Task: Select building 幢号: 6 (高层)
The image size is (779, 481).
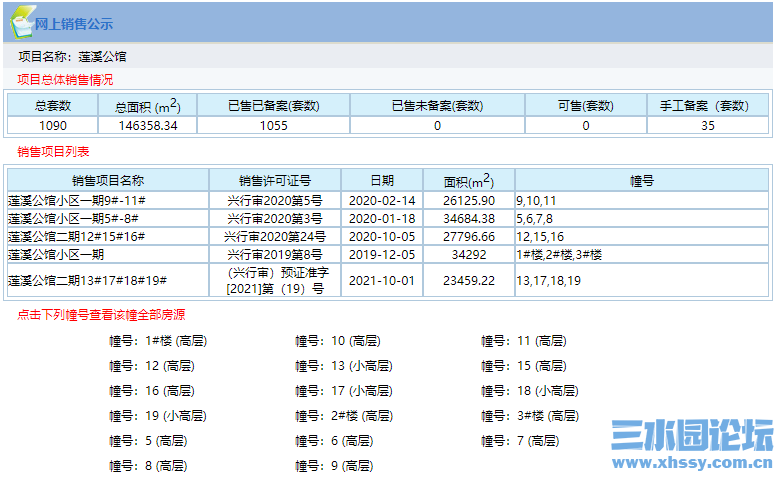Action: pyautogui.click(x=334, y=441)
